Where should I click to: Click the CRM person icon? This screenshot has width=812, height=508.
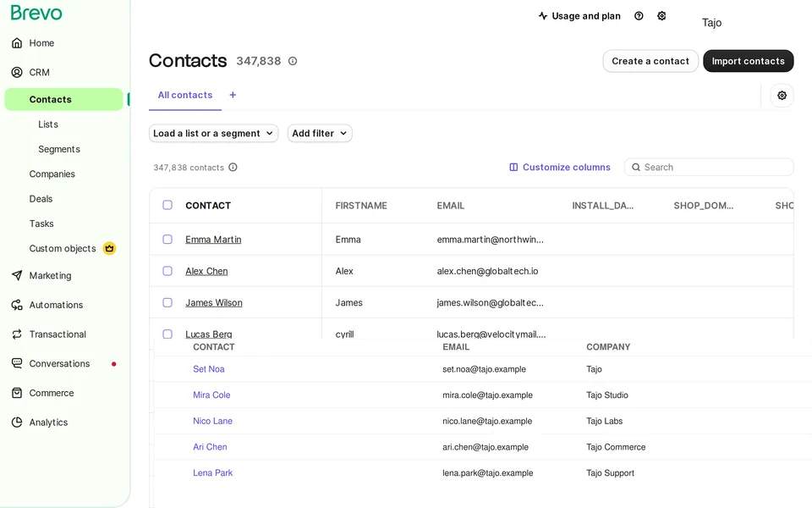[x=17, y=72]
